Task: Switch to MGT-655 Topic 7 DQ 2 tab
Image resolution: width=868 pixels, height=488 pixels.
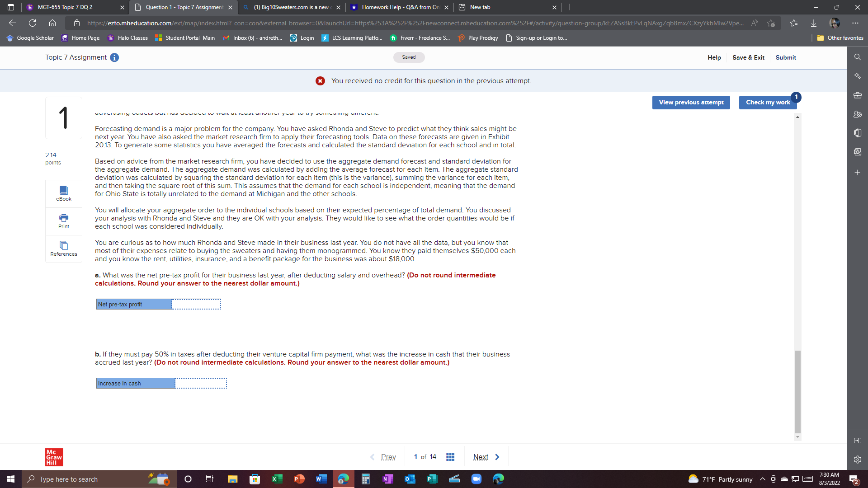Action: pyautogui.click(x=66, y=7)
